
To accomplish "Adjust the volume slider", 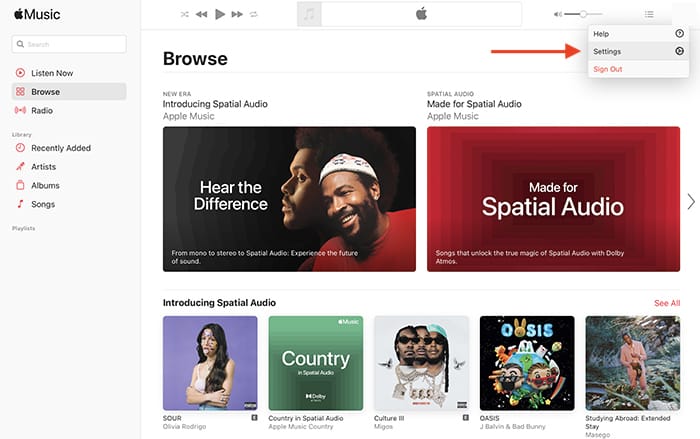I will [583, 14].
